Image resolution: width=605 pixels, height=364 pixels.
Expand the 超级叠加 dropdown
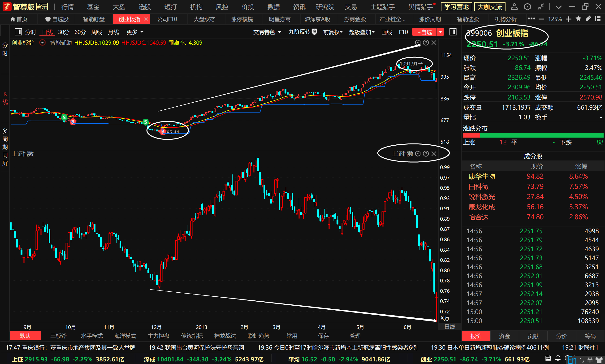pyautogui.click(x=362, y=32)
